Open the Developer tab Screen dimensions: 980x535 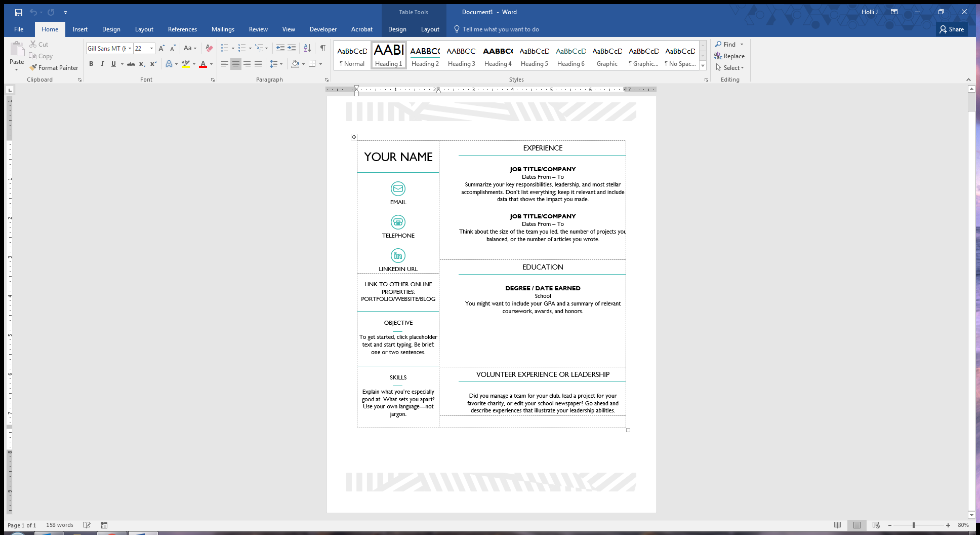coord(323,29)
